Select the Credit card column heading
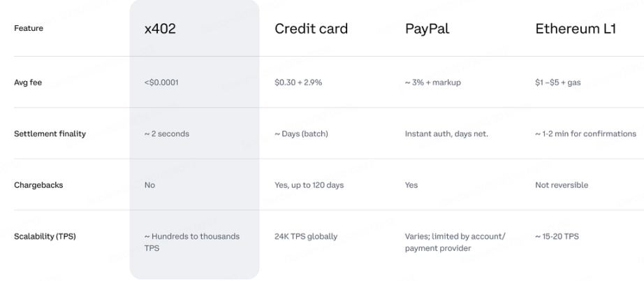The width and height of the screenshot is (644, 281). 311,29
